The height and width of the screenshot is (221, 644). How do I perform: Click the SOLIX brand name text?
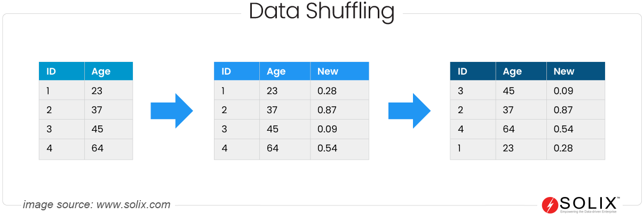pos(587,203)
